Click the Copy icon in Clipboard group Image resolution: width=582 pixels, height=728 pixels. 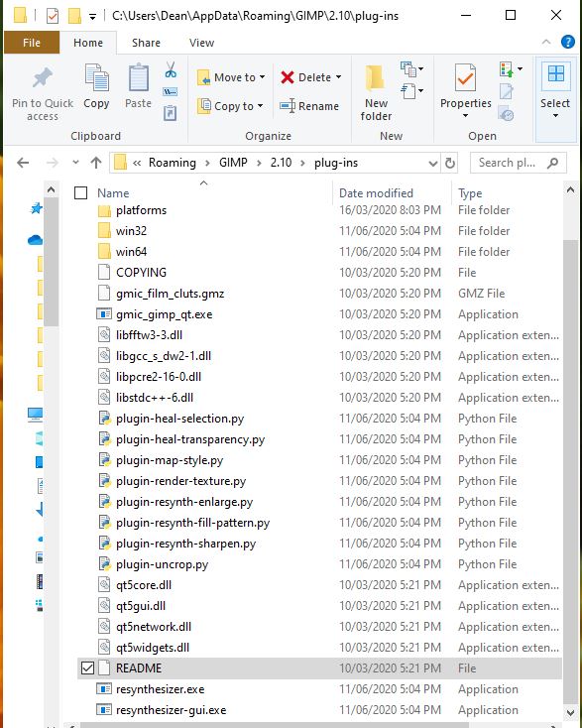tap(96, 77)
